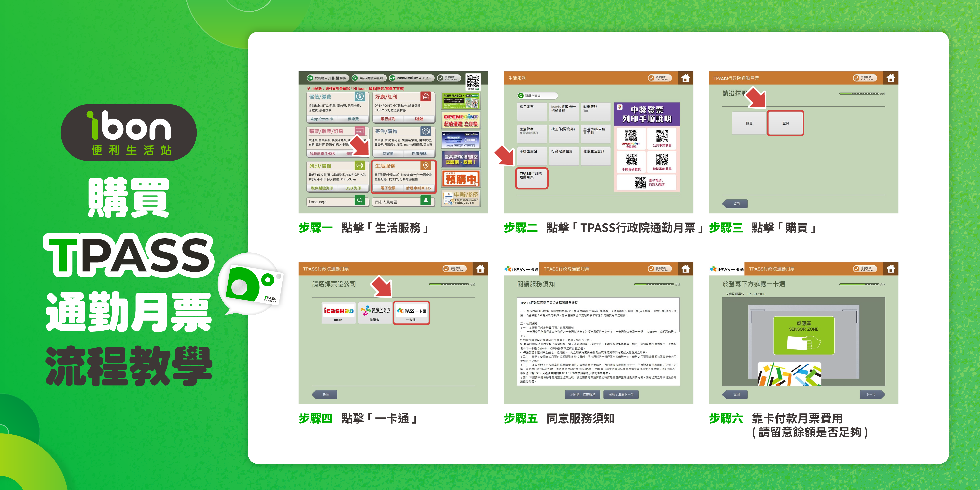Tap home icon on 閱讀服務須知 screen
Image resolution: width=980 pixels, height=490 pixels.
click(x=686, y=269)
